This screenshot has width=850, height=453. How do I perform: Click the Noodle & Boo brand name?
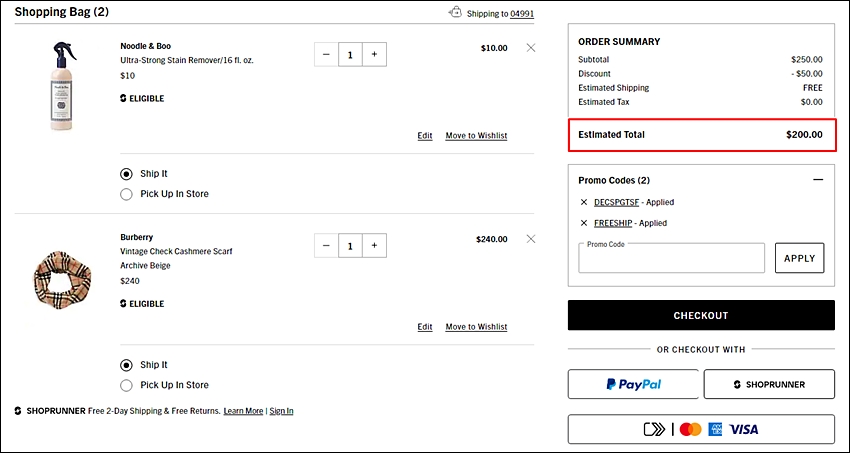pyautogui.click(x=146, y=46)
